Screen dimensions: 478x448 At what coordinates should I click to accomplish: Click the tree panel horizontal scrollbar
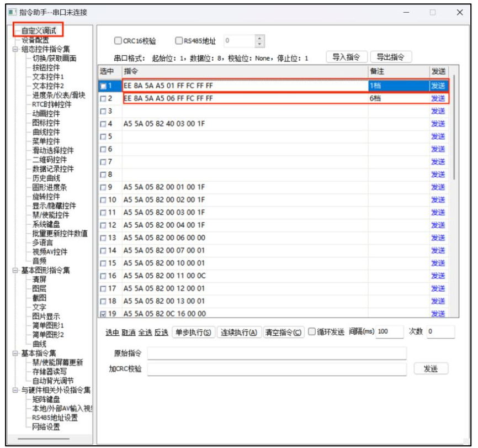pyautogui.click(x=44, y=439)
